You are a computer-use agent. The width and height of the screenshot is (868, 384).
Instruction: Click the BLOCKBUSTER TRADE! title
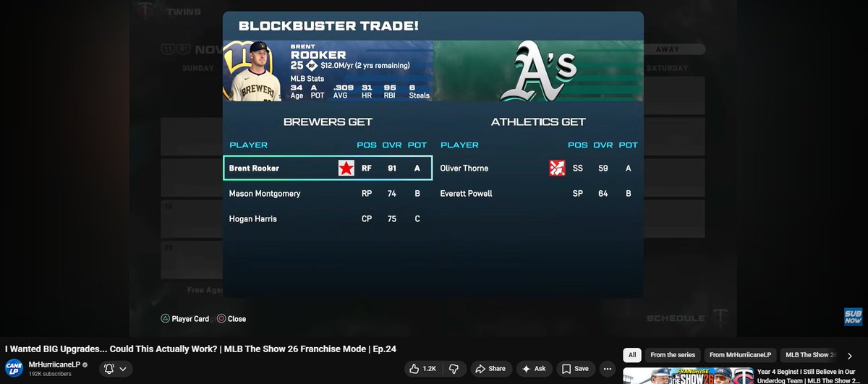(328, 27)
